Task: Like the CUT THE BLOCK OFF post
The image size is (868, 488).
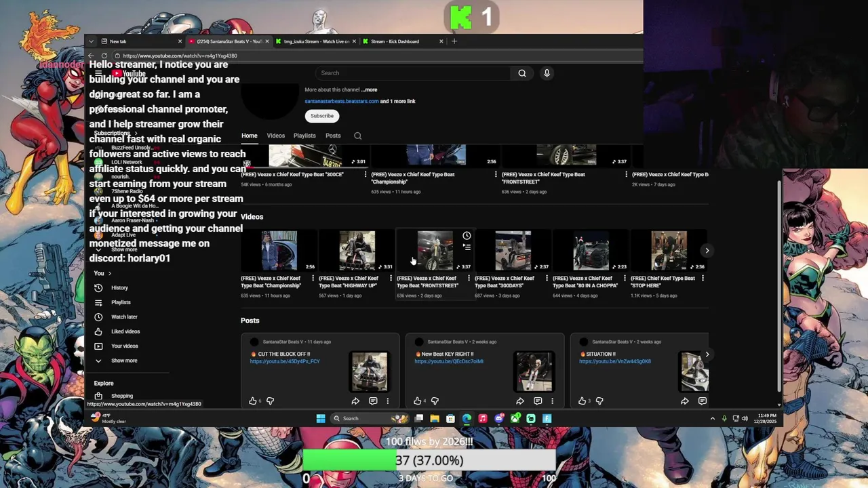Action: (x=253, y=401)
